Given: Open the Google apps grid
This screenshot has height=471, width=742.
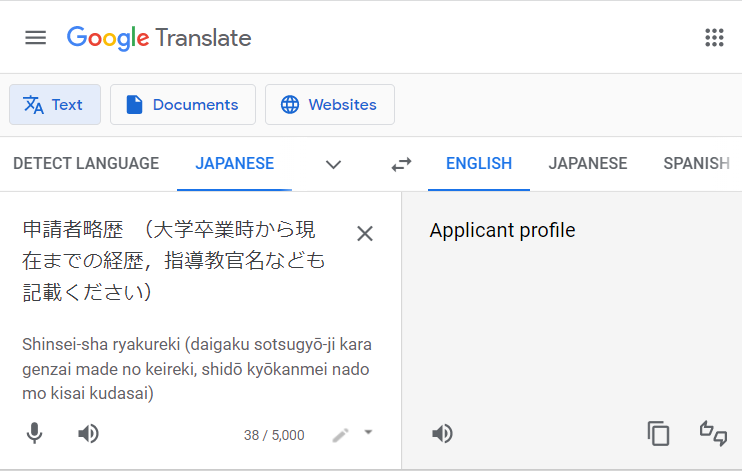Looking at the screenshot, I should [714, 37].
